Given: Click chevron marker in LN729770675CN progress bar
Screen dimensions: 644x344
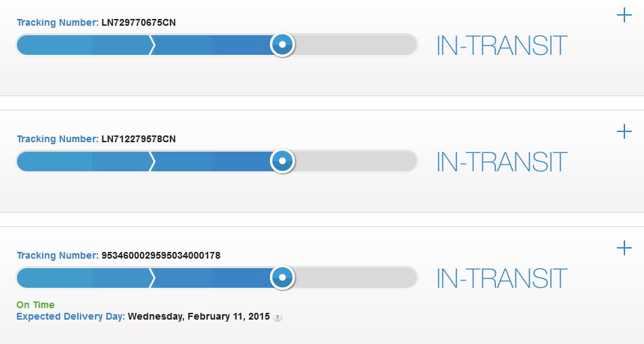Looking at the screenshot, I should 152,45.
